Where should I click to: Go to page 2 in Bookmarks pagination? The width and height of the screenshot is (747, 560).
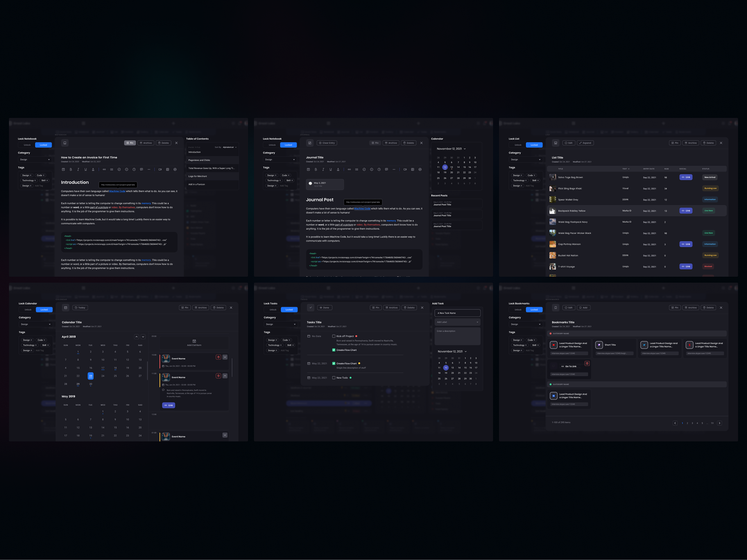point(687,423)
